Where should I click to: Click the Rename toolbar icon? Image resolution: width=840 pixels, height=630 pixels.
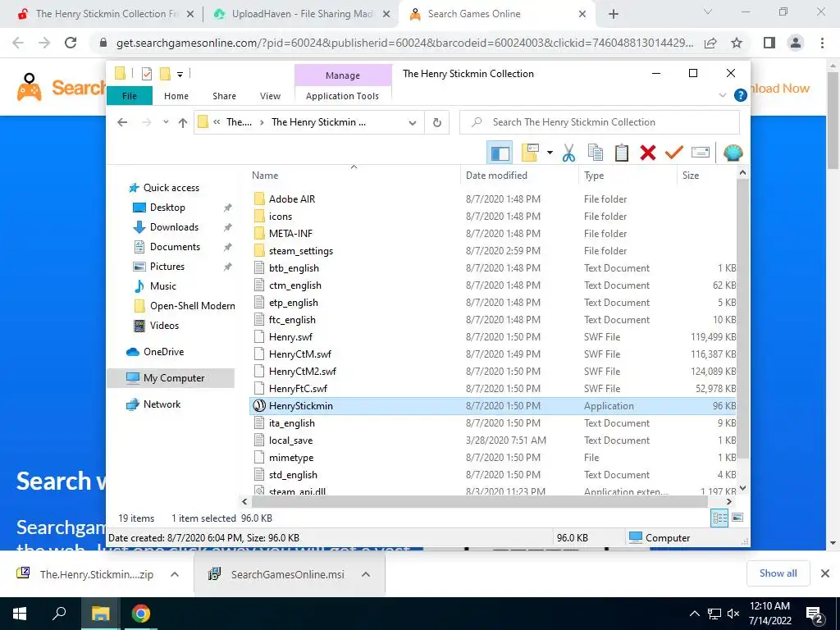tap(701, 153)
